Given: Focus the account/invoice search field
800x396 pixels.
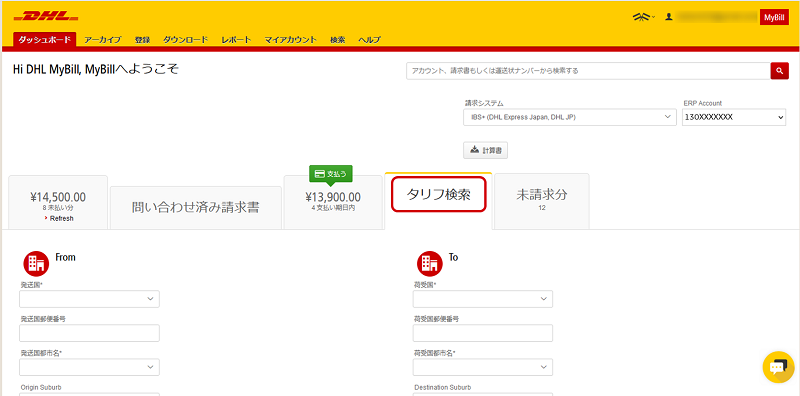Looking at the screenshot, I should coord(588,71).
